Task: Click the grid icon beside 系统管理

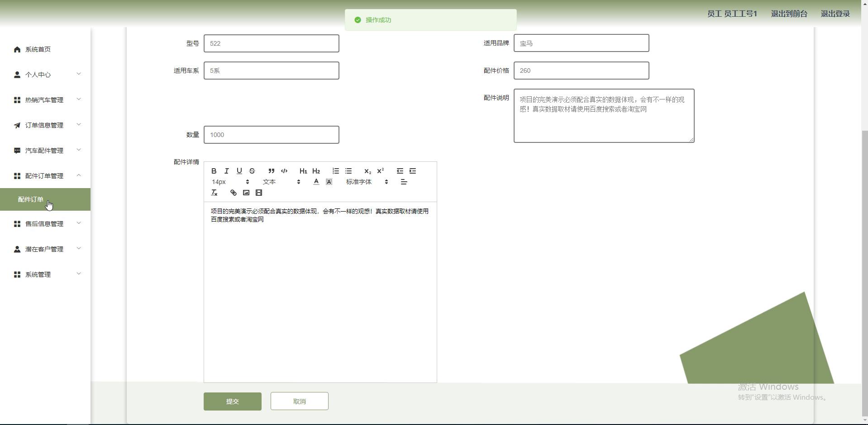Action: pos(17,274)
